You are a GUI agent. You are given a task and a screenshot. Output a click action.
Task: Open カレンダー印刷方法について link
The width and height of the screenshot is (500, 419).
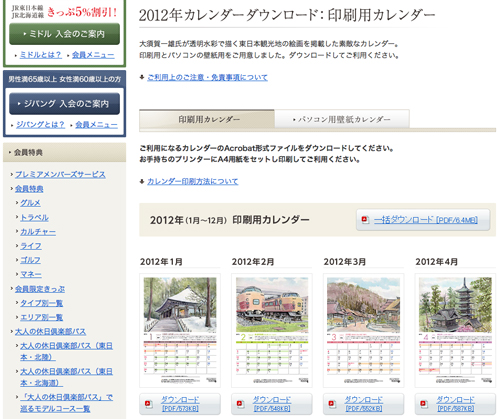[193, 181]
